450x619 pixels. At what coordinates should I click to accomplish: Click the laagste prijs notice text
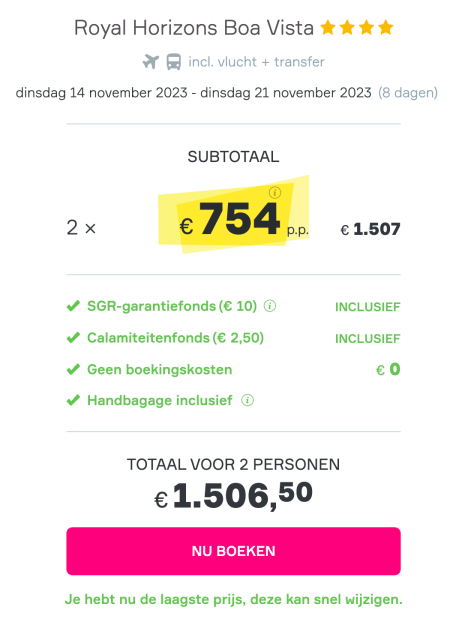[x=233, y=599]
